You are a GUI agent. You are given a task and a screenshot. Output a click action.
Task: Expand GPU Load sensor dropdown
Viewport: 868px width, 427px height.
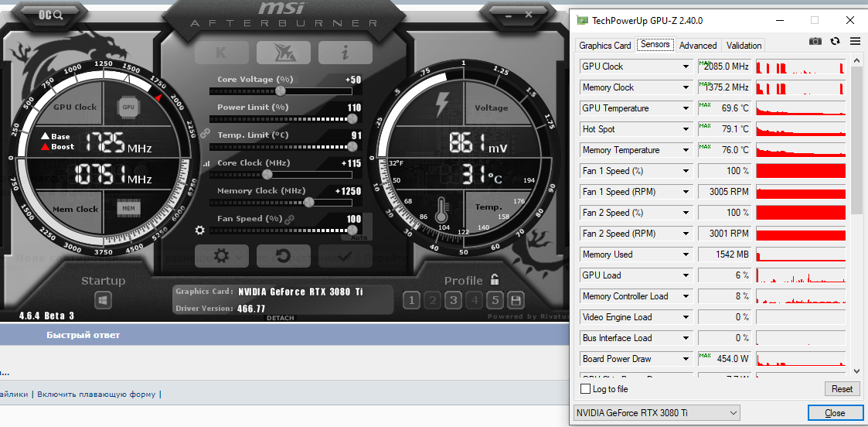[686, 276]
